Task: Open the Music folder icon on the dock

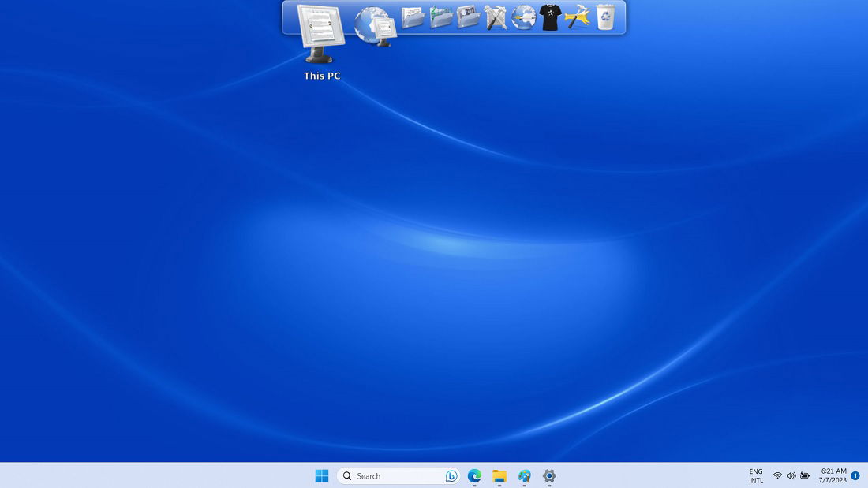Action: [x=440, y=17]
